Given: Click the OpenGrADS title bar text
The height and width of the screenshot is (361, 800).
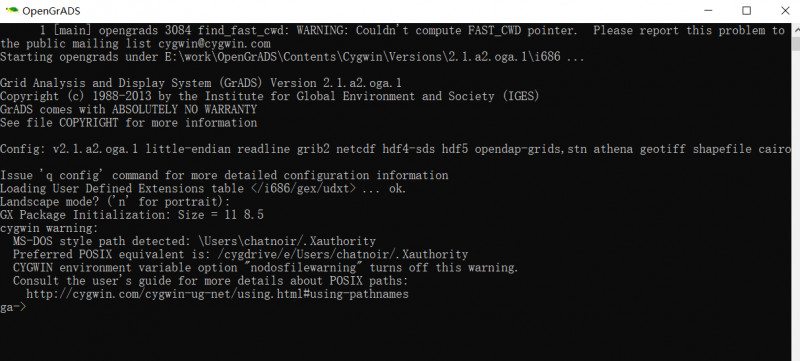Looking at the screenshot, I should click(51, 11).
